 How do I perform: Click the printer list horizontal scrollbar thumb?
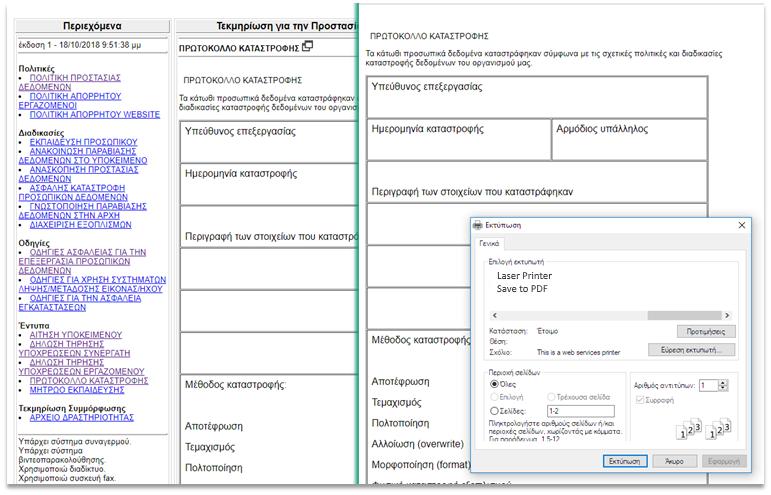684,315
